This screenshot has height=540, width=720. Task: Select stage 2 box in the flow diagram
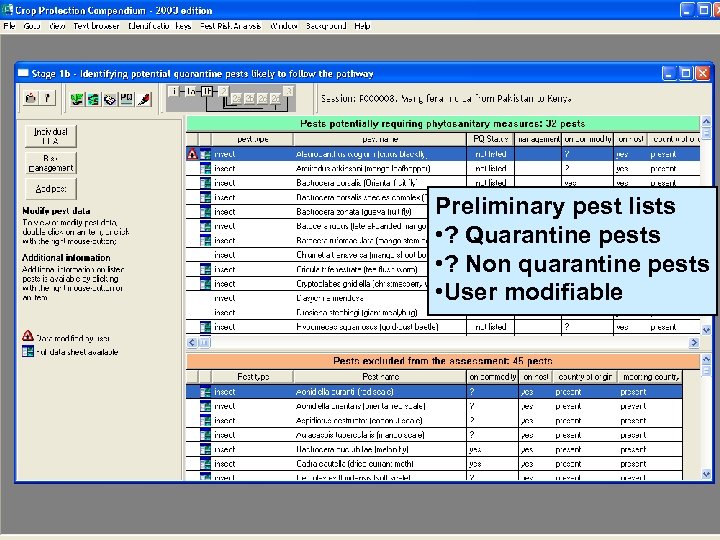click(224, 91)
